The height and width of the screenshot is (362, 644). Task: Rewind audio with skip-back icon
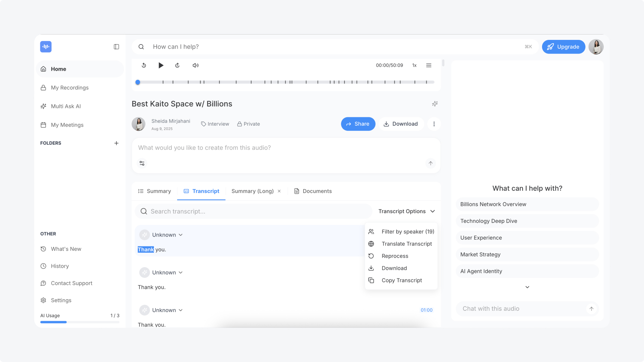[x=144, y=65]
